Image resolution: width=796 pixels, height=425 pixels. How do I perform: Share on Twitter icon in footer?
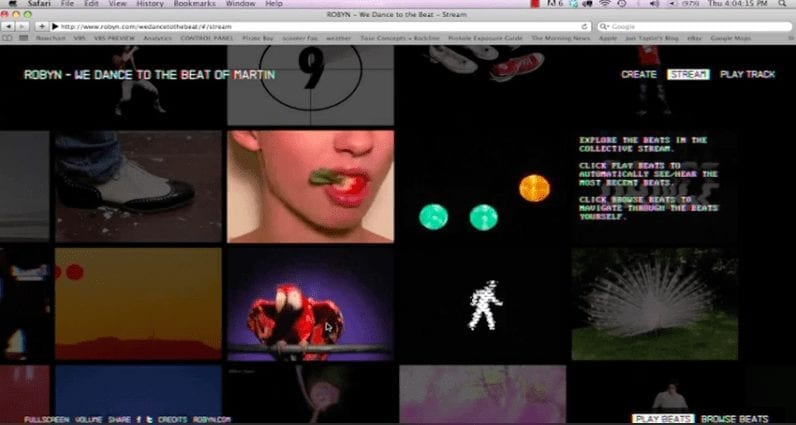click(x=149, y=420)
